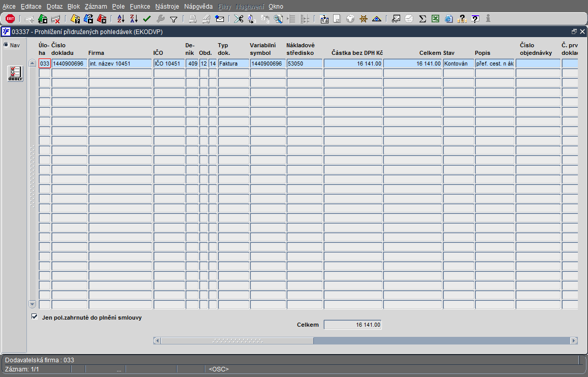
Task: Click the gray info 'i' icon
Action: [488, 18]
